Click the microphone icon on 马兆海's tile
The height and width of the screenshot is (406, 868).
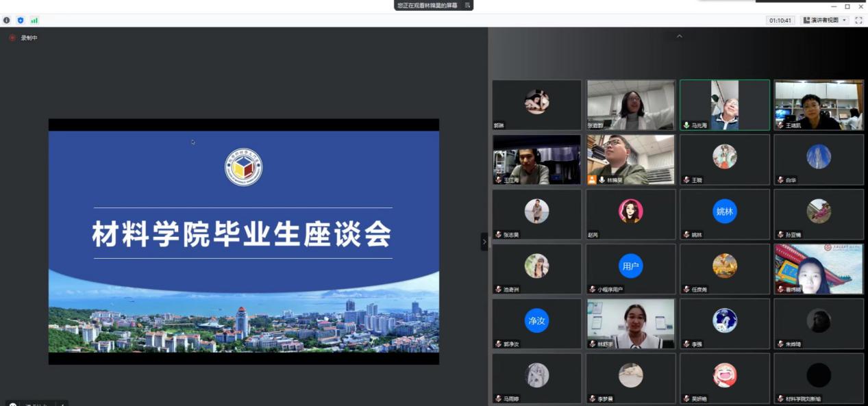coord(686,126)
